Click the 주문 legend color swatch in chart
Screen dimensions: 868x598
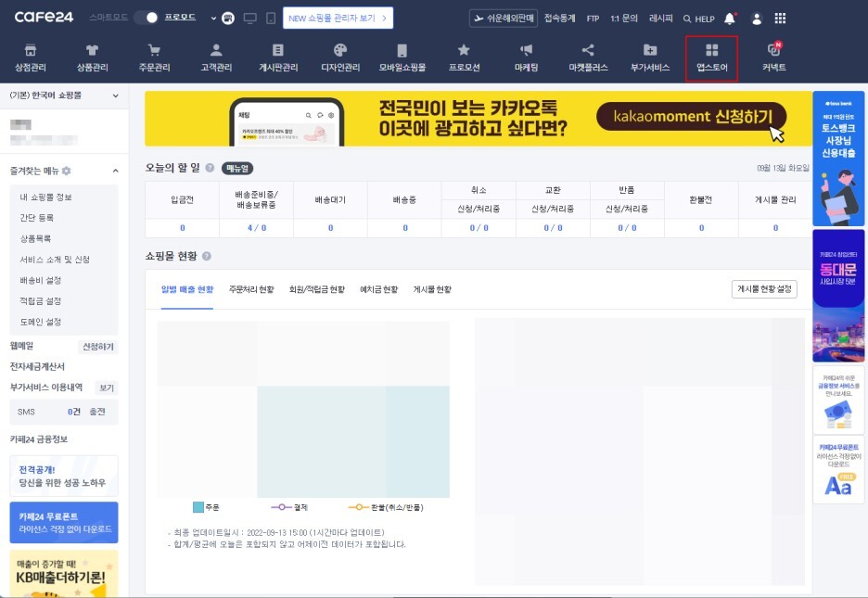198,507
